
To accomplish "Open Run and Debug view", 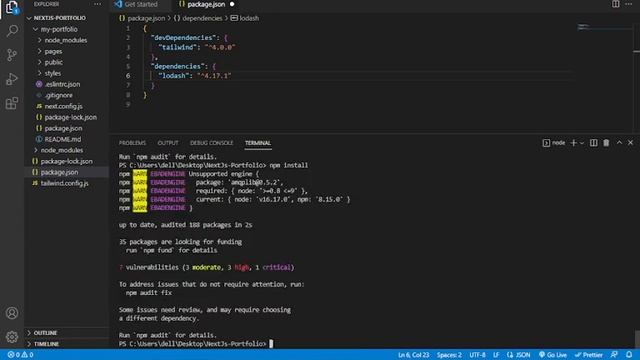I will pyautogui.click(x=12, y=79).
